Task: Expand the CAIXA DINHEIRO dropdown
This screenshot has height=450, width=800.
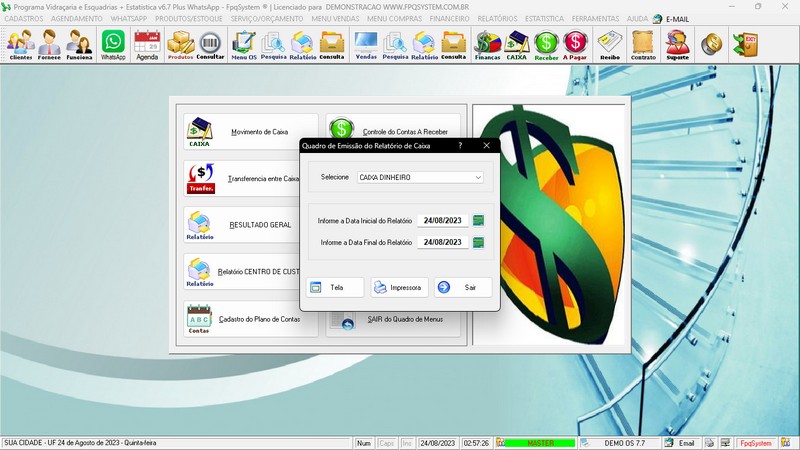Action: [x=478, y=177]
